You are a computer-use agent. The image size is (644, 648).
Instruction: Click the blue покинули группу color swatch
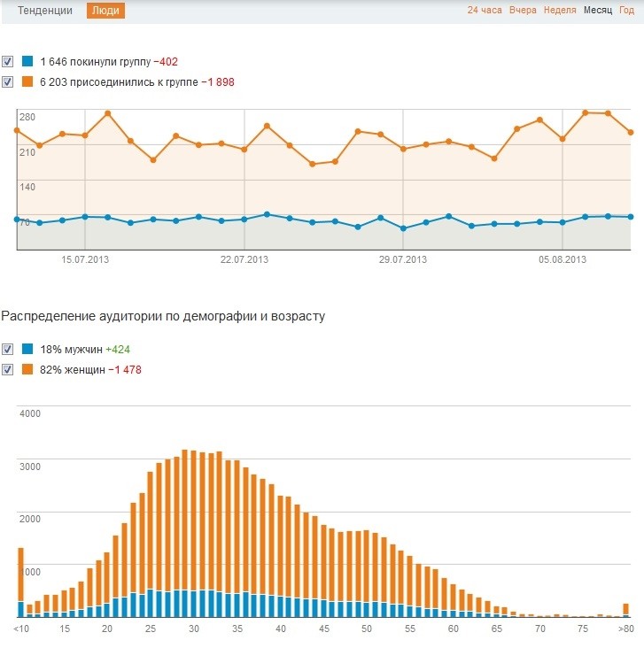coord(27,62)
